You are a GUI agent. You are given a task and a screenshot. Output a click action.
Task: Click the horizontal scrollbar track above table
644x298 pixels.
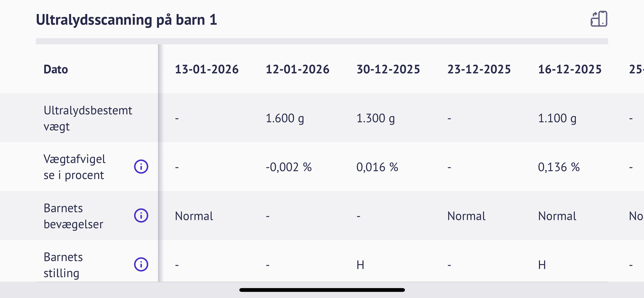pyautogui.click(x=322, y=41)
